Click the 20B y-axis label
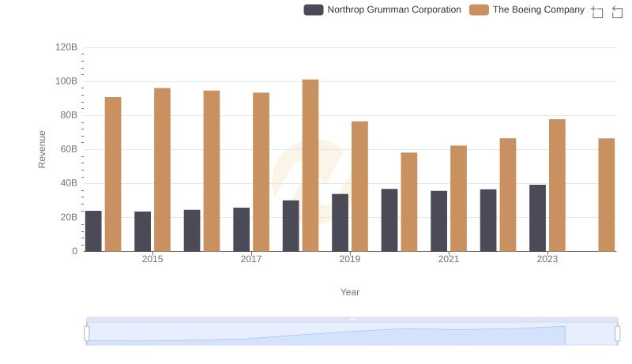This screenshot has height=364, width=632. tap(69, 217)
